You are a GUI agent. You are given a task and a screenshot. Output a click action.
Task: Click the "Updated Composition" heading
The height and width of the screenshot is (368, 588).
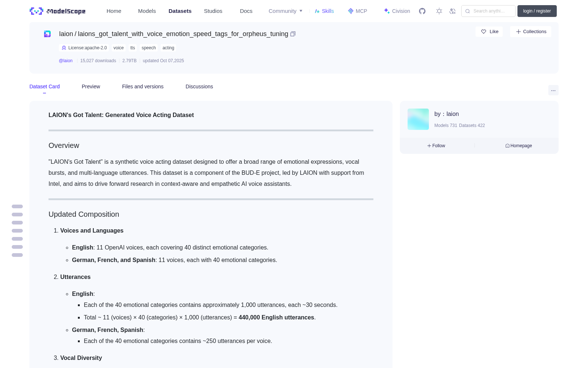(x=84, y=214)
